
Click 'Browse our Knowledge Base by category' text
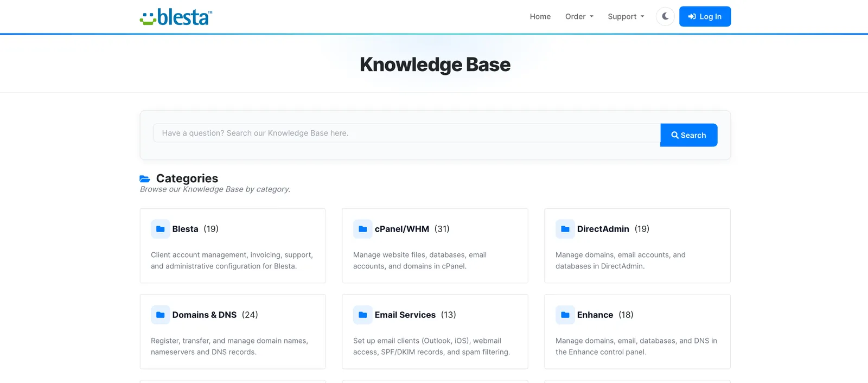tap(215, 189)
